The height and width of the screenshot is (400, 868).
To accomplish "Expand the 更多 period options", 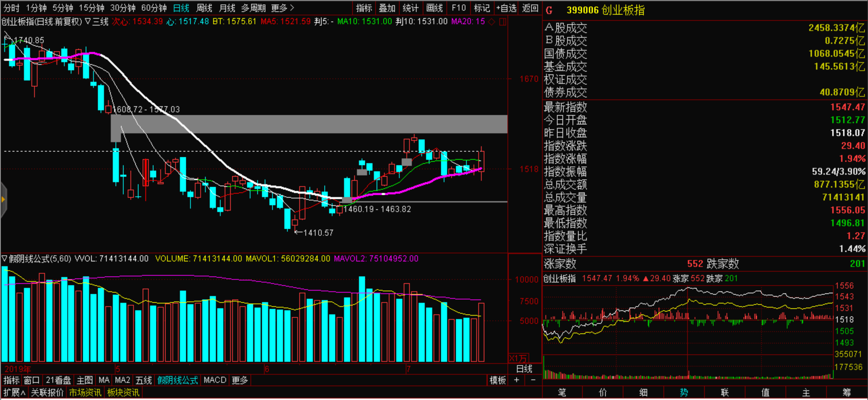I will click(x=283, y=8).
